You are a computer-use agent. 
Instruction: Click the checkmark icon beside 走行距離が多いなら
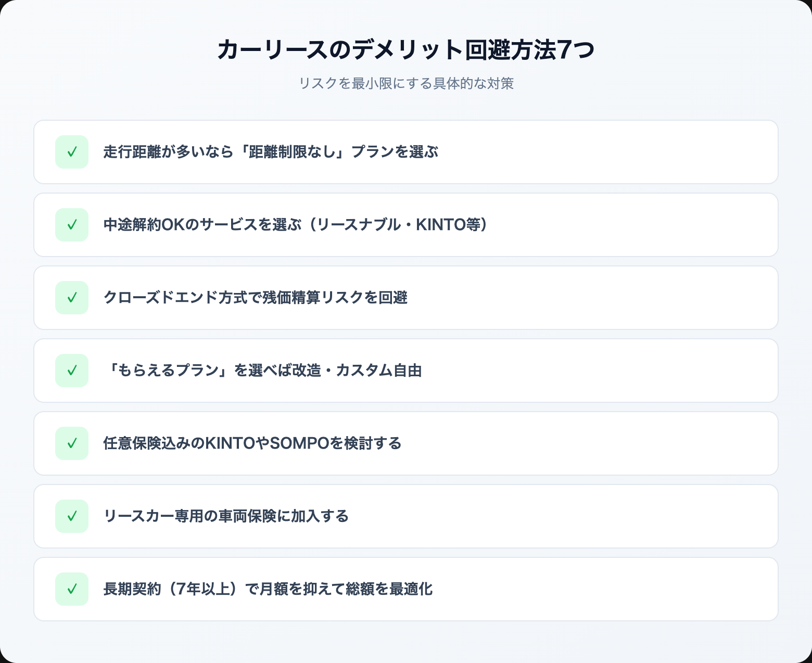tap(72, 152)
